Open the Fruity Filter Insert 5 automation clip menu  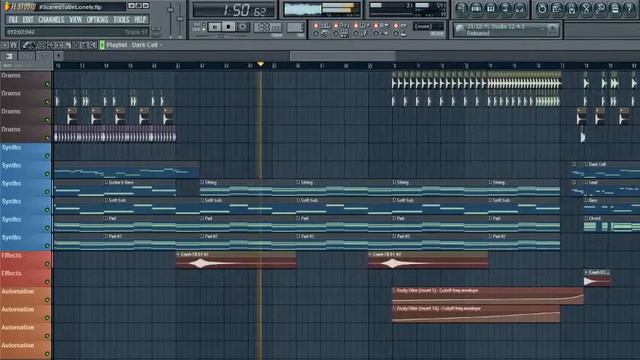[394, 291]
